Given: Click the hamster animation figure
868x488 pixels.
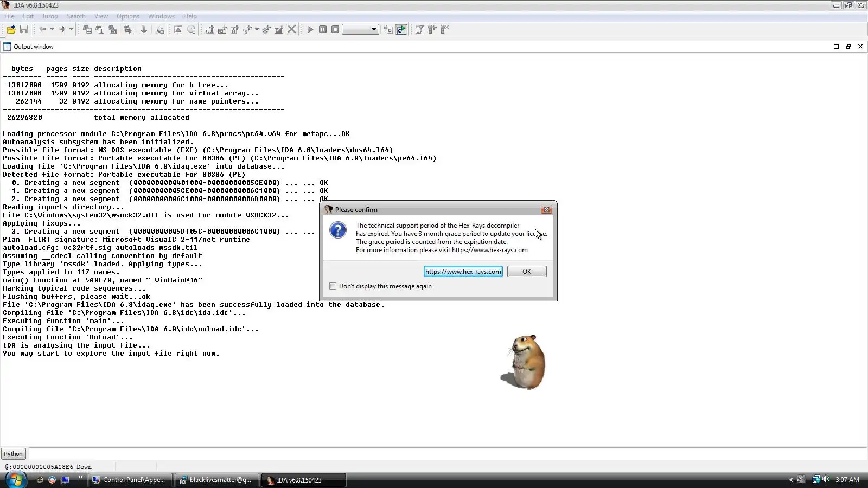Looking at the screenshot, I should (525, 362).
